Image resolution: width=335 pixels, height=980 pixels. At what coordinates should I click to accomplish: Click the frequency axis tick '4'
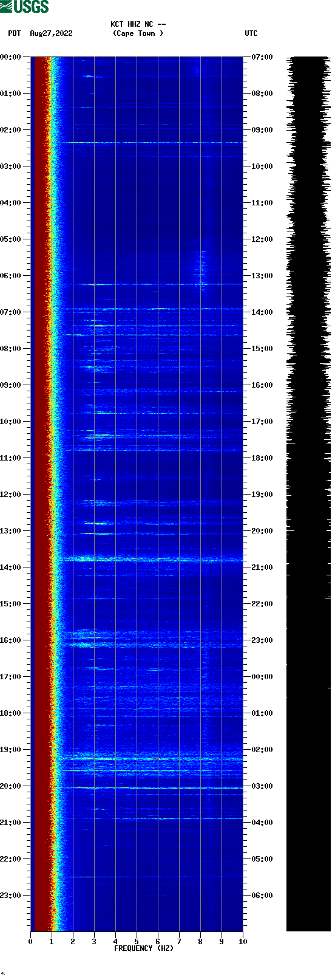pos(115,942)
